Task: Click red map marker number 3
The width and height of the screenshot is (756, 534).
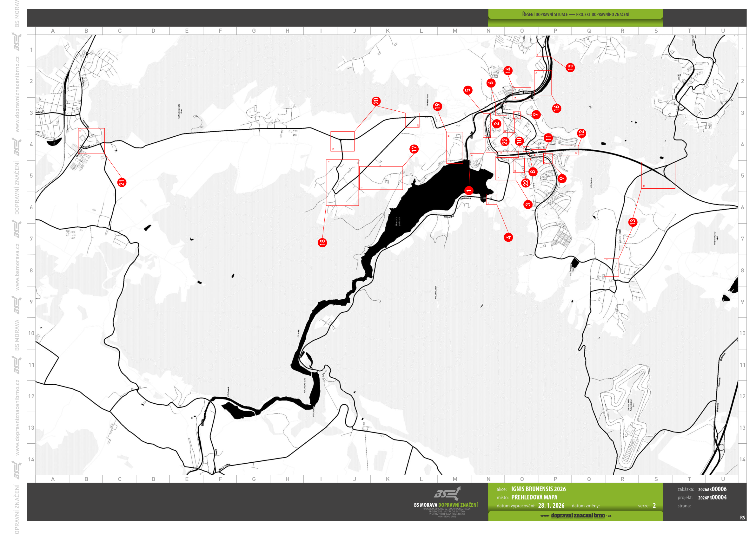Action: click(x=528, y=204)
